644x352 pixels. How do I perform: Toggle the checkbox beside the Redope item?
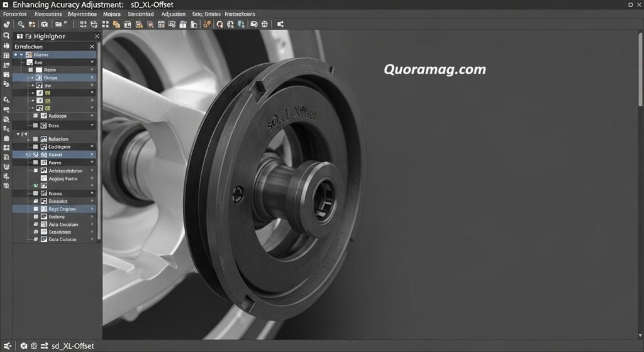(x=35, y=116)
